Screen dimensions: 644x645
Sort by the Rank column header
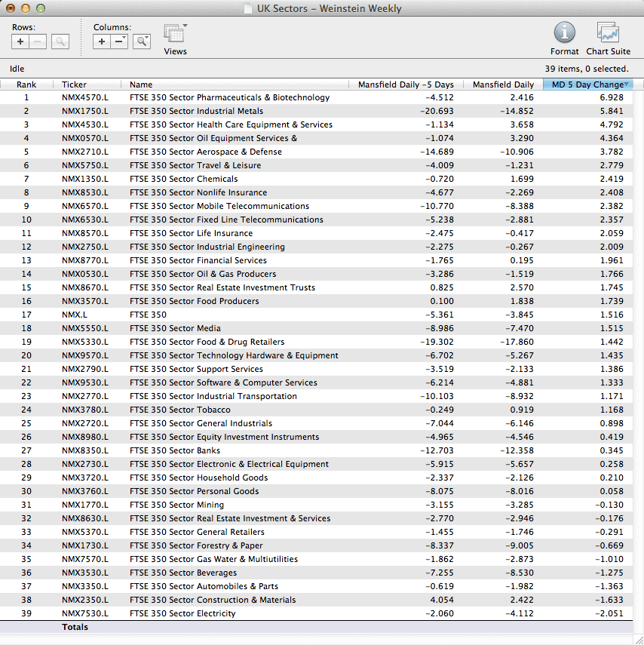[26, 84]
